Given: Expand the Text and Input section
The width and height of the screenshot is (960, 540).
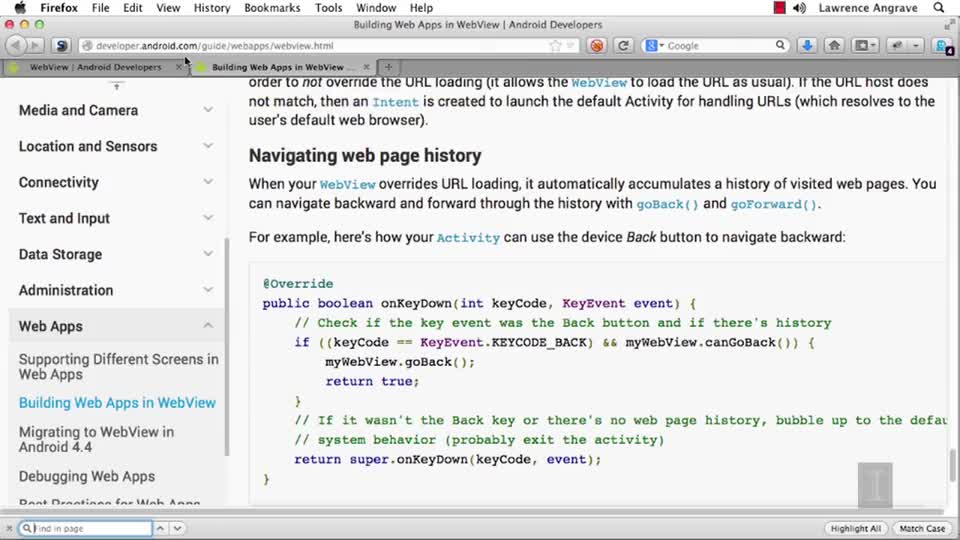Looking at the screenshot, I should click(x=208, y=218).
